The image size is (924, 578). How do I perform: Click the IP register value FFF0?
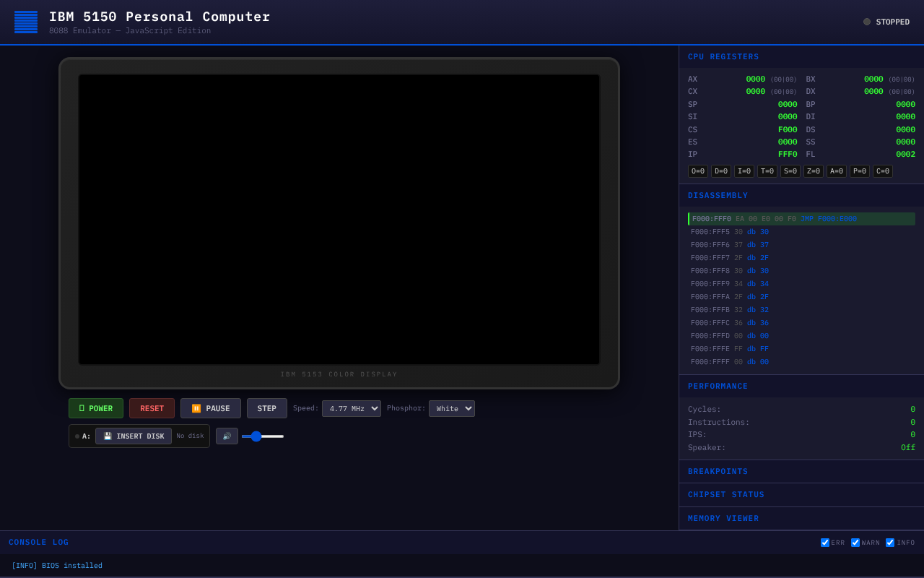788,155
